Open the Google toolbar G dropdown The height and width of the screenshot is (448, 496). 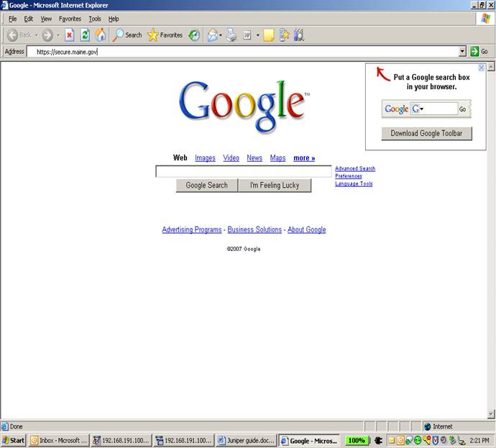coord(421,109)
